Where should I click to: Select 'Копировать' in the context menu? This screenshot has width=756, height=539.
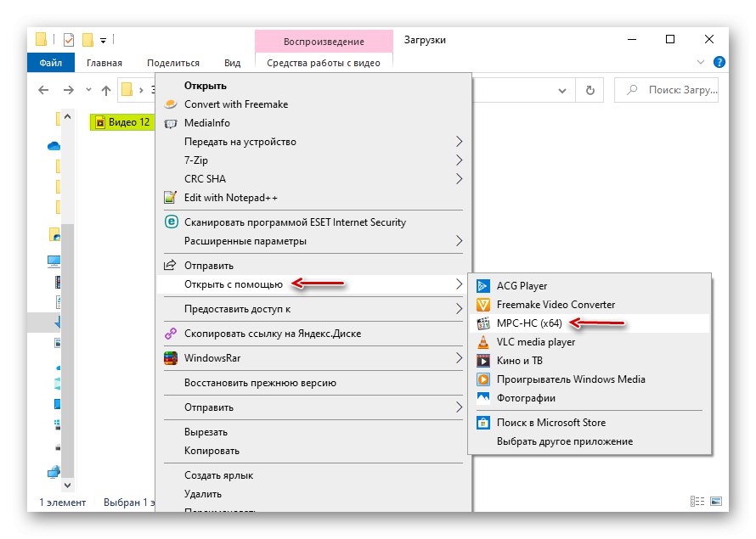[x=212, y=451]
